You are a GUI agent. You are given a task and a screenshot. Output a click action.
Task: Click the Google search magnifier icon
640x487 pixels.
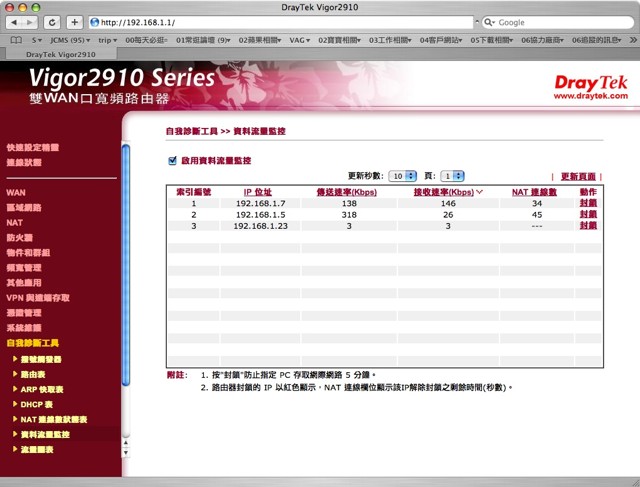pyautogui.click(x=488, y=22)
